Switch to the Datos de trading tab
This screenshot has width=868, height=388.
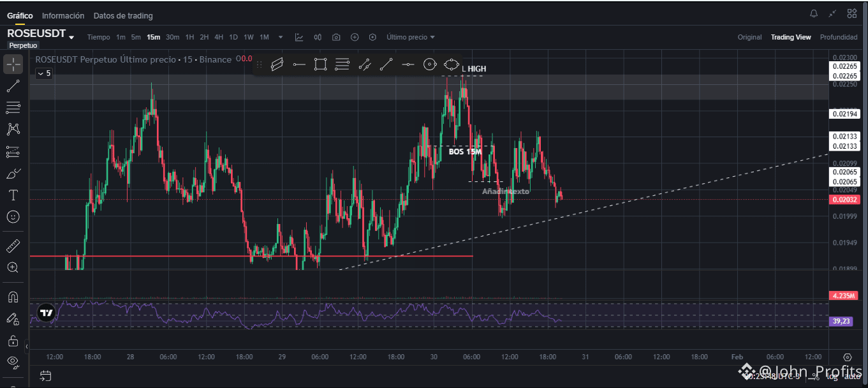(x=123, y=15)
